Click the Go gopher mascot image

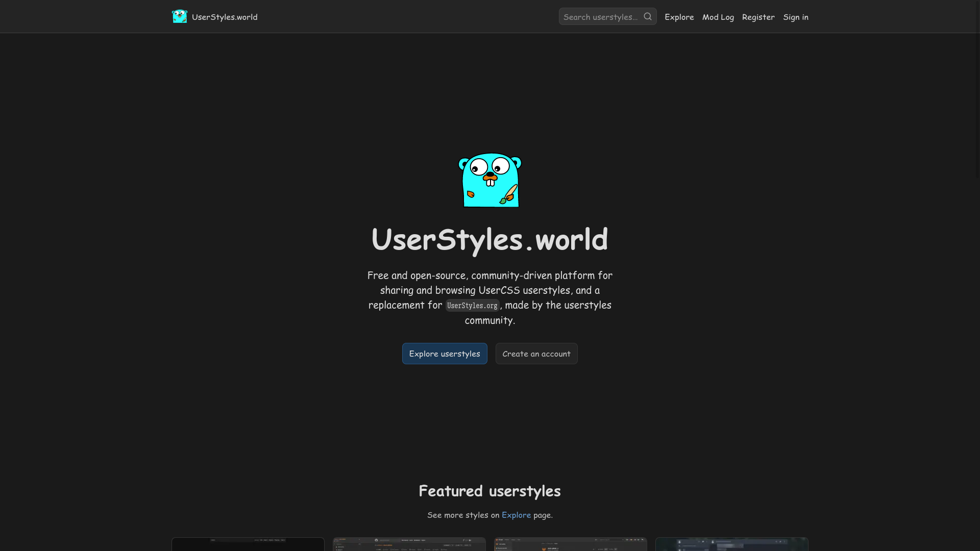[490, 179]
